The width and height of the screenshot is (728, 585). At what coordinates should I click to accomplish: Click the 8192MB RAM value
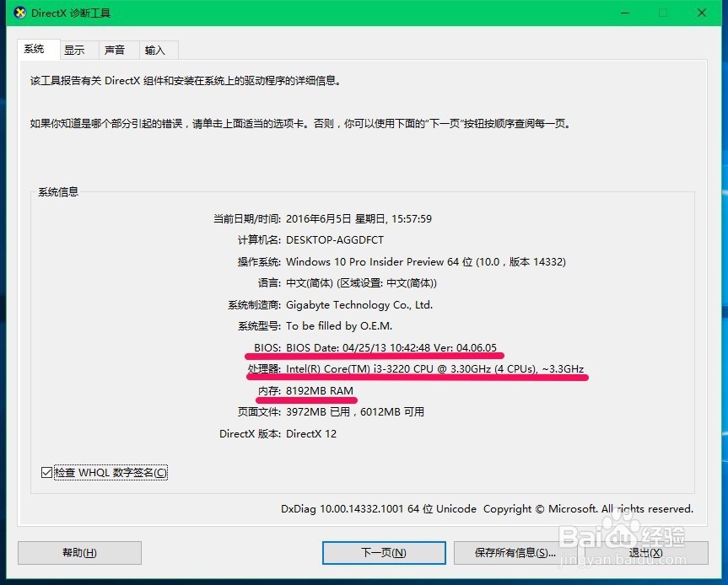pos(320,390)
